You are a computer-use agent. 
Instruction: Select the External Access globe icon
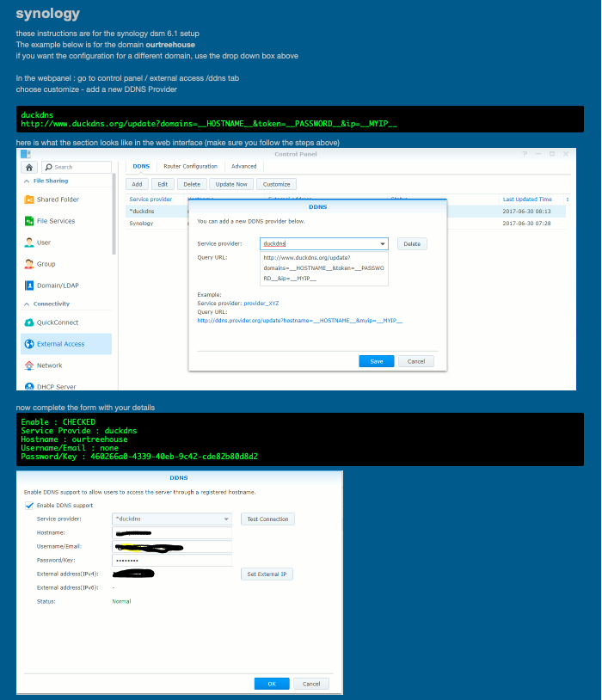(x=28, y=344)
